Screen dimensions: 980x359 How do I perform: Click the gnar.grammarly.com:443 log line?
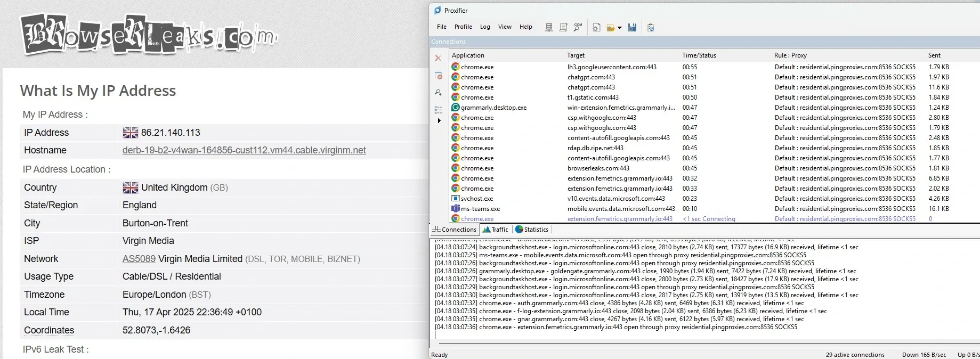pos(619,319)
